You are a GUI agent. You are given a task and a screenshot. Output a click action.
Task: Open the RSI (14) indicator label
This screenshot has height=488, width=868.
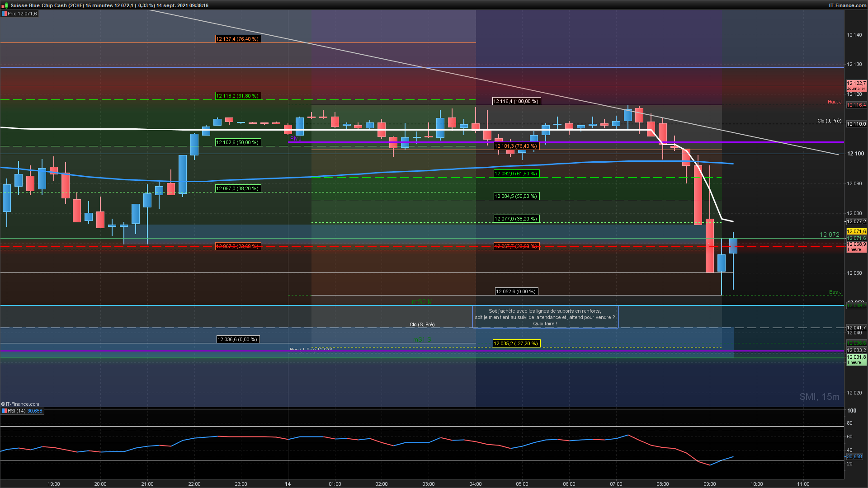17,411
